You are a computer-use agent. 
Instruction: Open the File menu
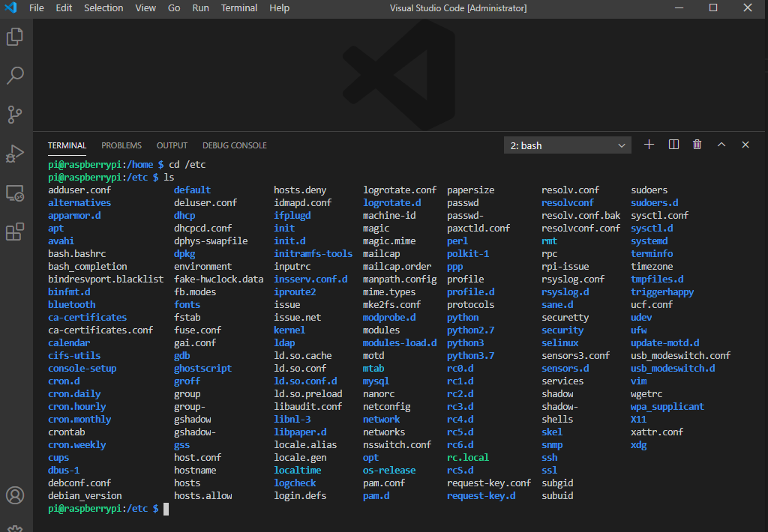(x=36, y=8)
